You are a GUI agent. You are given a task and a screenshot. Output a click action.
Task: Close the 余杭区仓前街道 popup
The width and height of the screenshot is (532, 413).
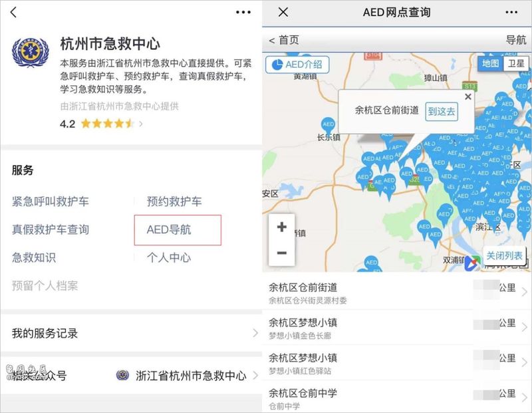tap(468, 96)
